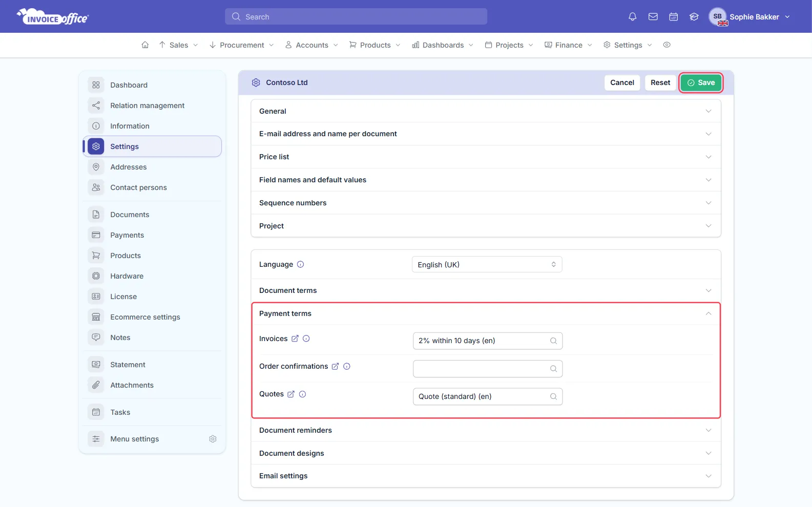Open the Procurement menu
The width and height of the screenshot is (812, 507).
[x=241, y=45]
